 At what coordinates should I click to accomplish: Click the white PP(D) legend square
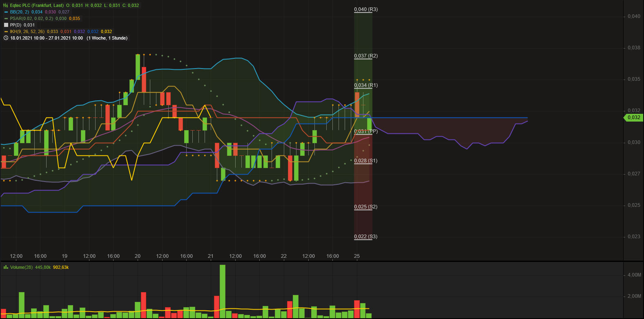point(6,25)
